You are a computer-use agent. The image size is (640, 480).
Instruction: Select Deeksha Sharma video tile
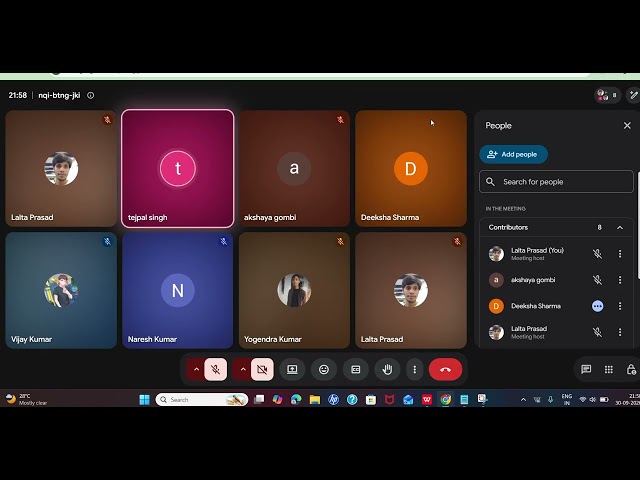coord(411,168)
